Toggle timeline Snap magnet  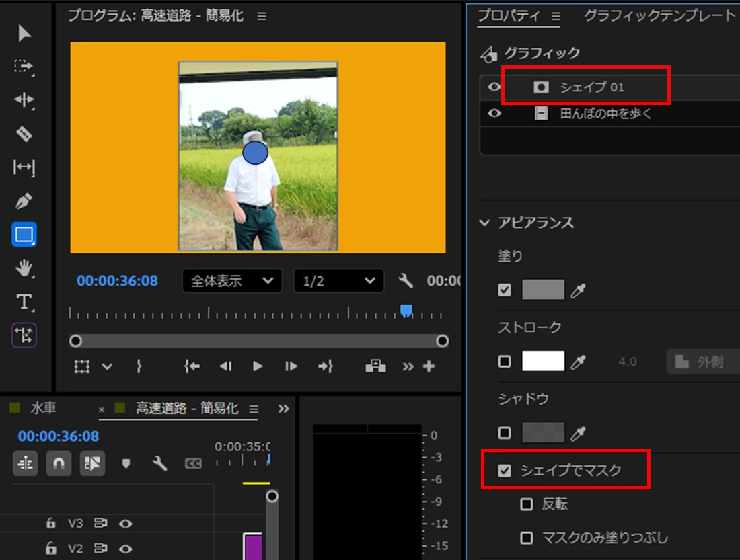[x=59, y=463]
